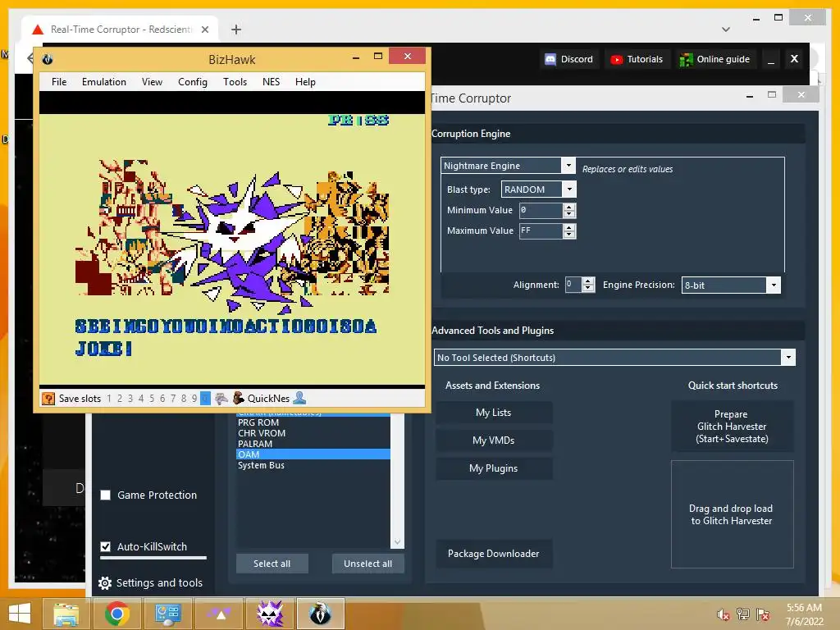Click the Minimum Value input field

click(x=541, y=210)
